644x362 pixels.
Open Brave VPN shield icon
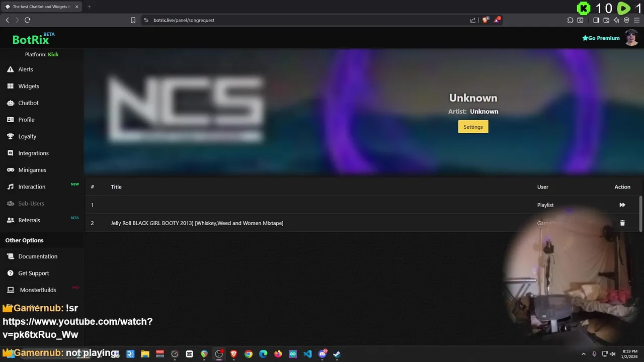(626, 20)
